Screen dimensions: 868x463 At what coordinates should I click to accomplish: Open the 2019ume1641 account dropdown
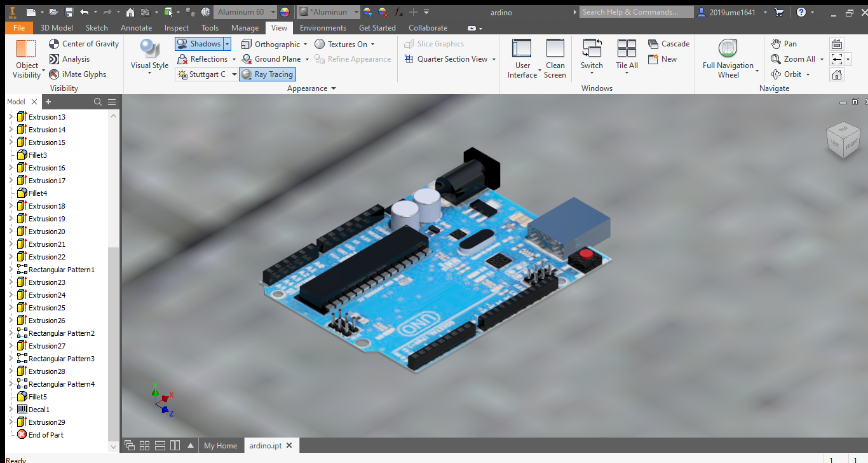[x=765, y=12]
